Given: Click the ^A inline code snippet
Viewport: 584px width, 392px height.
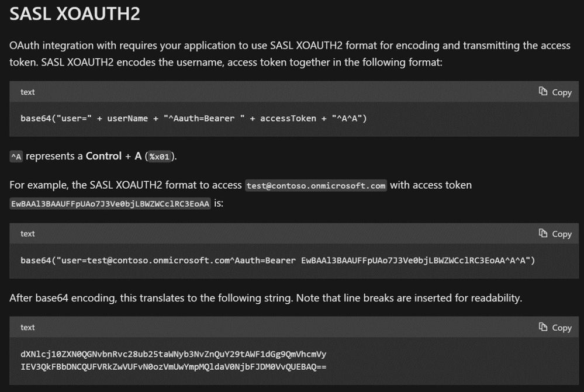Looking at the screenshot, I should (x=16, y=157).
